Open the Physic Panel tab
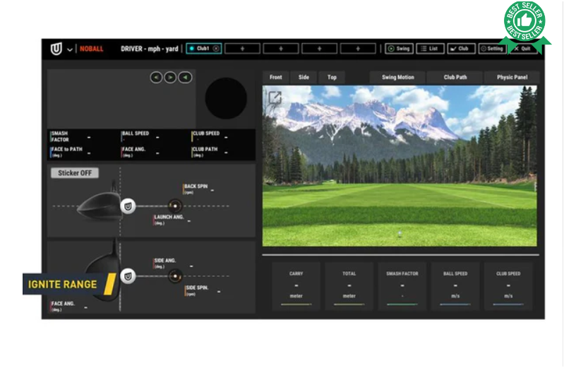Screen dimensions: 588x368 click(512, 77)
